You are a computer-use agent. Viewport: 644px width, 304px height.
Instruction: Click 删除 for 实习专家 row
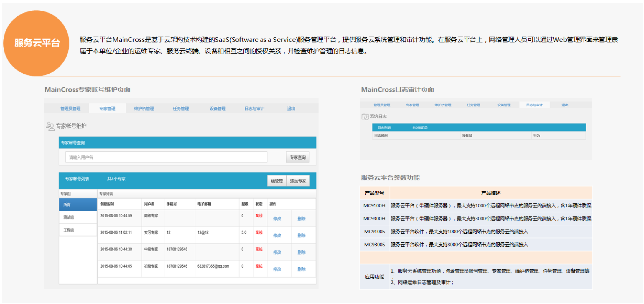click(302, 235)
